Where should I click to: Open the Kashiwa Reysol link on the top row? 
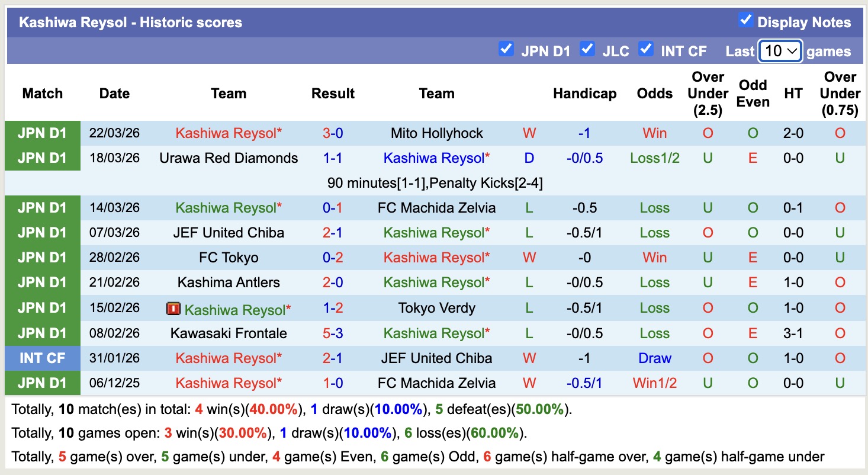[x=229, y=133]
